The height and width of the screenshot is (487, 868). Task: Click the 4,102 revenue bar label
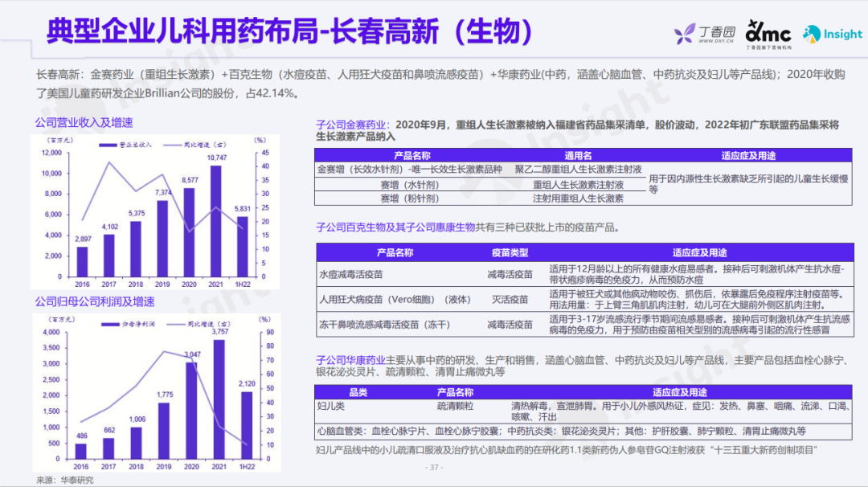109,227
